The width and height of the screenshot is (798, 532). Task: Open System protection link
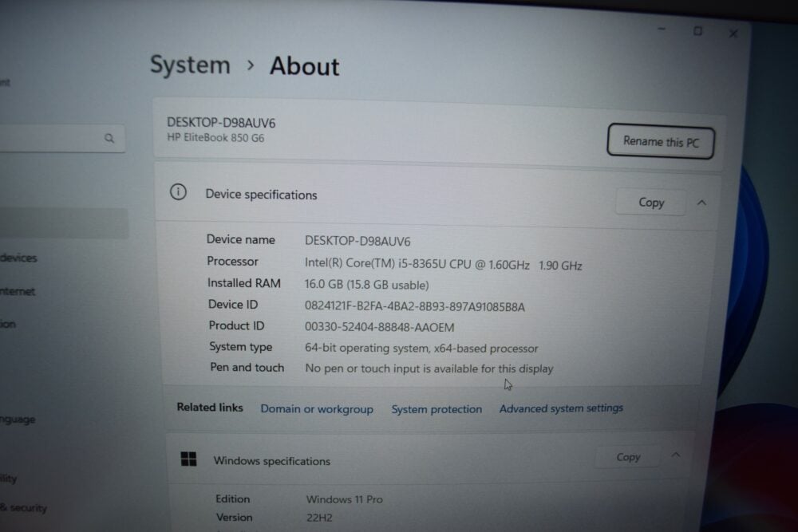[437, 409]
